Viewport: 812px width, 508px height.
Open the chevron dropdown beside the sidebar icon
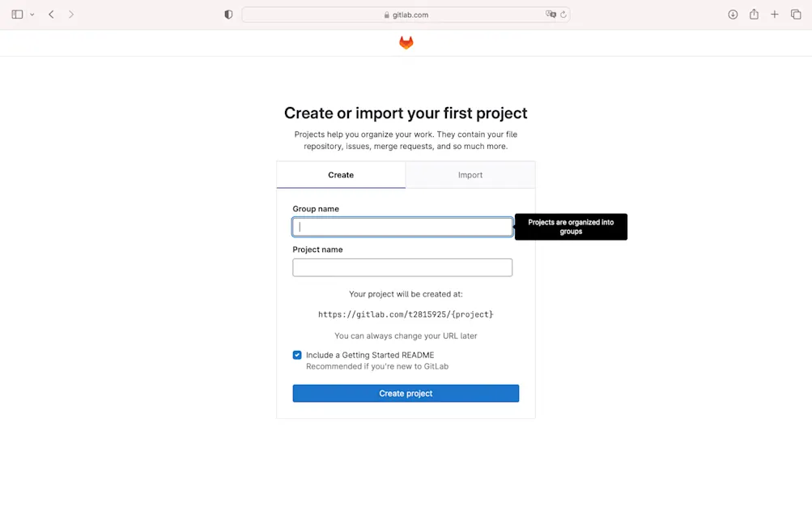pos(31,14)
